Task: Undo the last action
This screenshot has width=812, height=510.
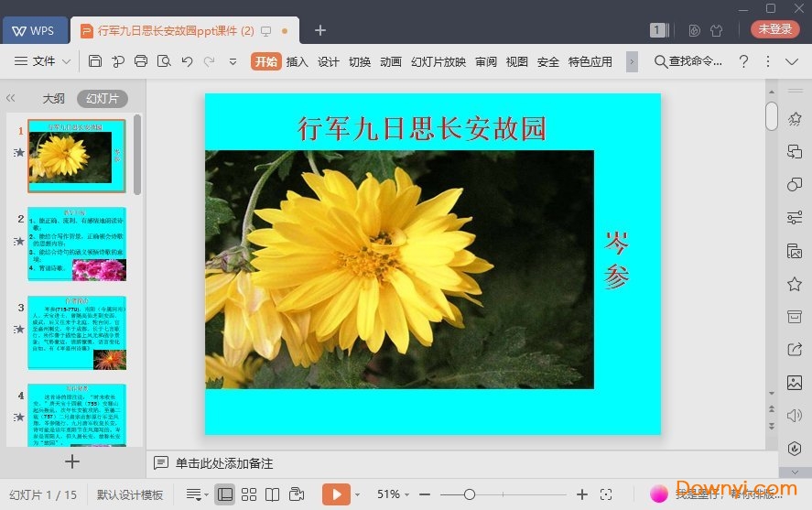Action: tap(187, 61)
